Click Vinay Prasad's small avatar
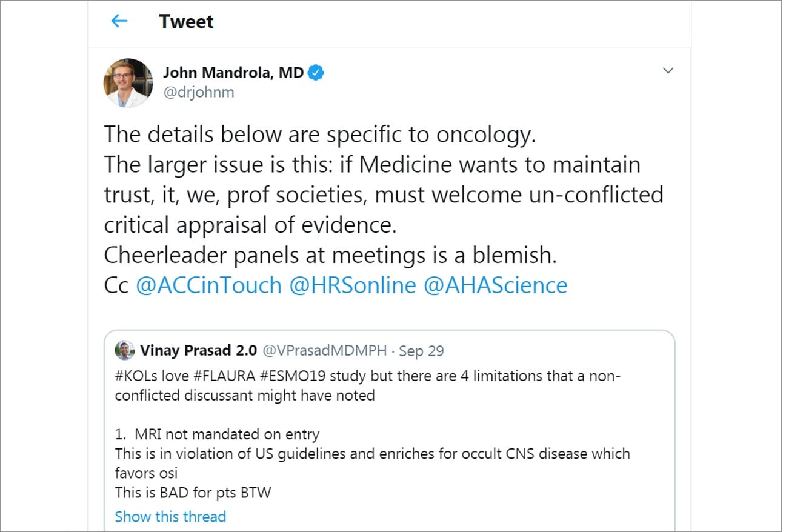 [124, 350]
